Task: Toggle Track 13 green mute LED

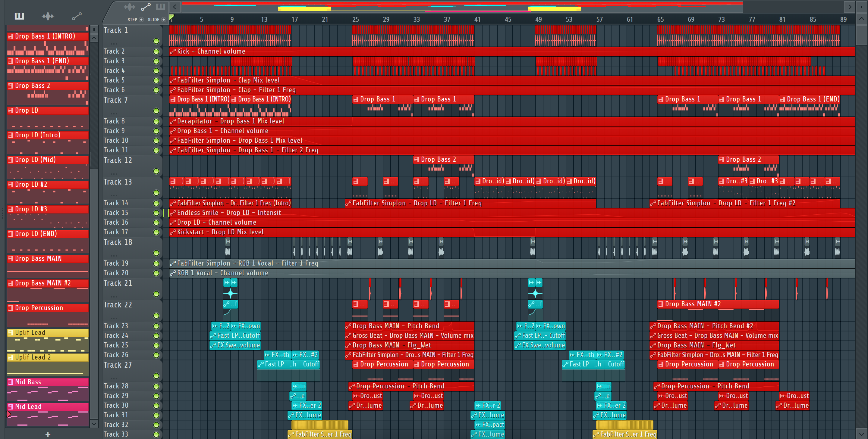Action: point(156,193)
